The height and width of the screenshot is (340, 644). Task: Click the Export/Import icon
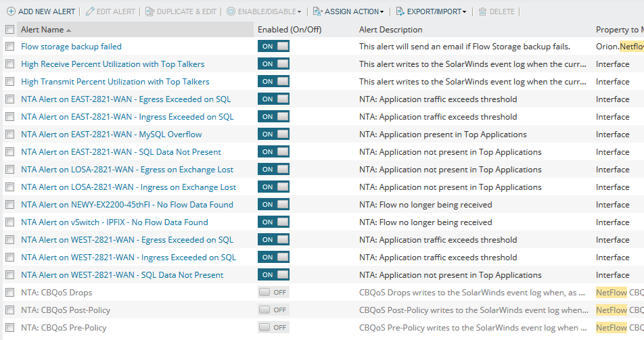(400, 11)
